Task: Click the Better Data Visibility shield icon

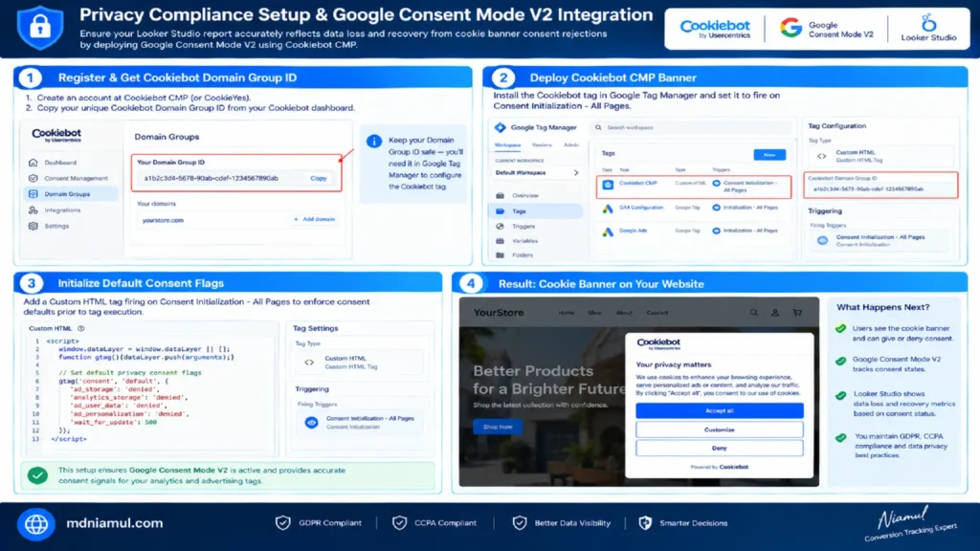Action: click(x=520, y=523)
